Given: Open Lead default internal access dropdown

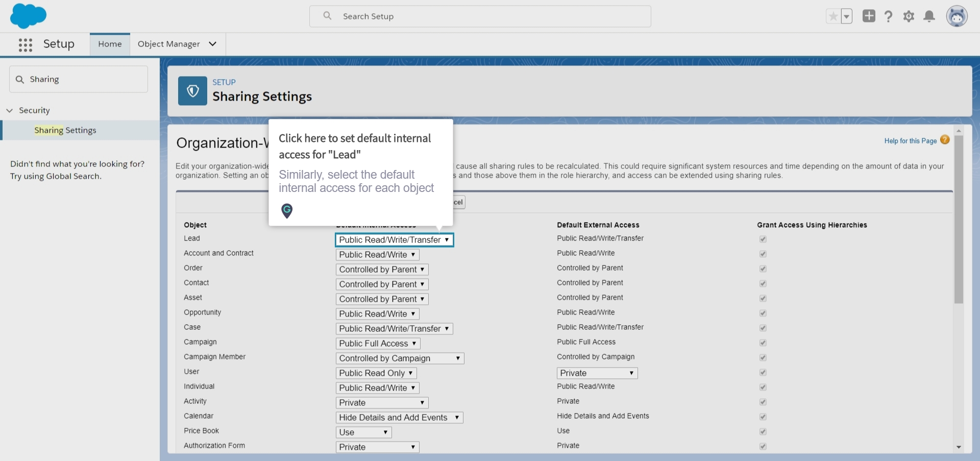Looking at the screenshot, I should pyautogui.click(x=394, y=240).
